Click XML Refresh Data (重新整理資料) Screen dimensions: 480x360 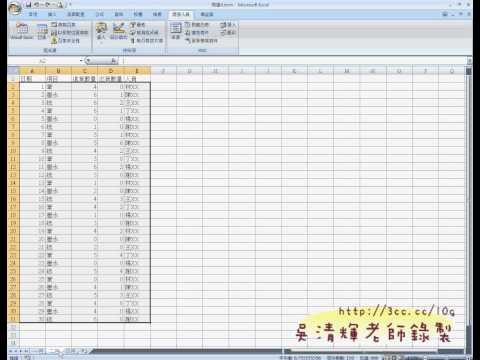(201, 41)
